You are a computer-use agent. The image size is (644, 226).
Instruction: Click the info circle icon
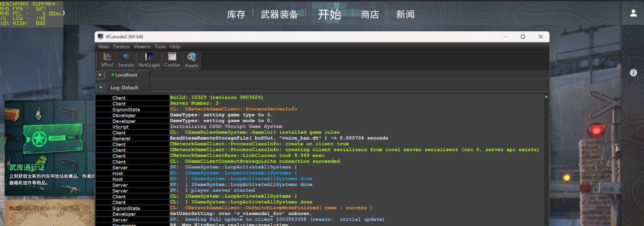(633, 72)
